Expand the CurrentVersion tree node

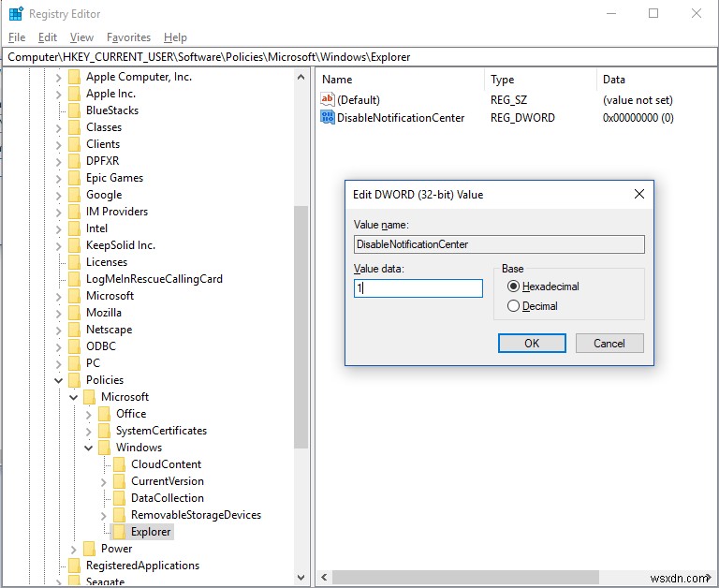click(104, 481)
